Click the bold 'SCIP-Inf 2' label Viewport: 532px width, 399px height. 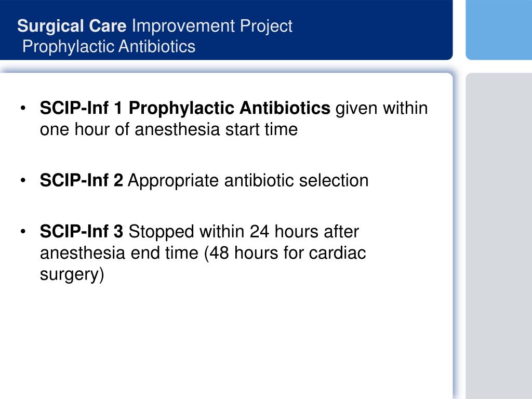click(x=82, y=180)
